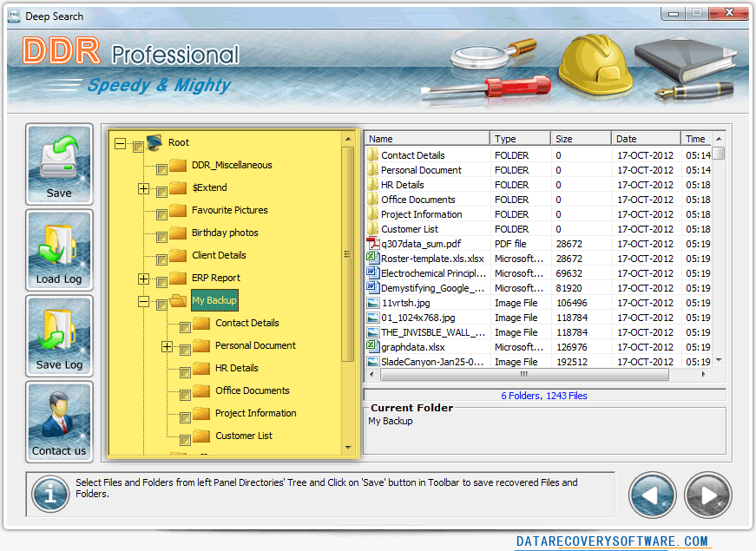
Task: Click the Demystifying_Google Word document icon
Action: point(372,288)
